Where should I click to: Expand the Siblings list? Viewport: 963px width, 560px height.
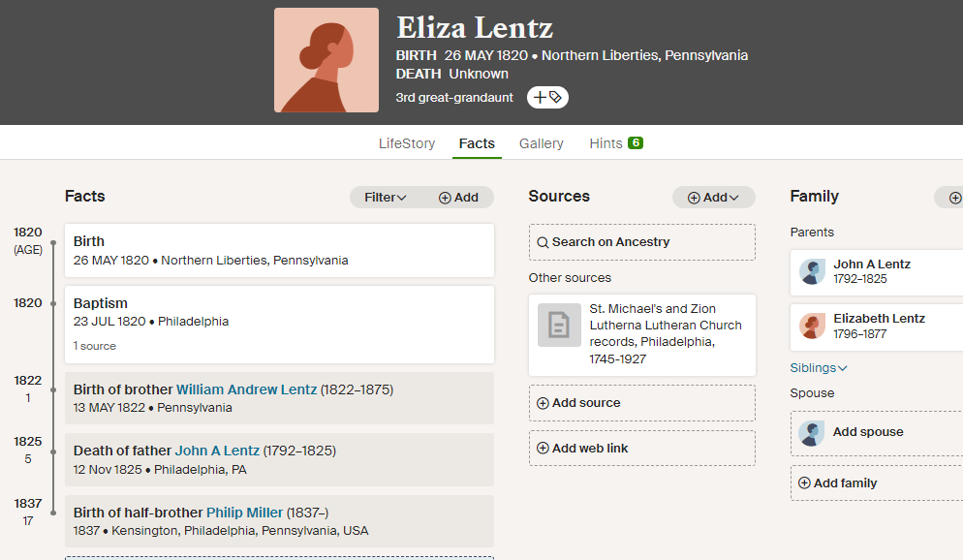click(x=818, y=368)
